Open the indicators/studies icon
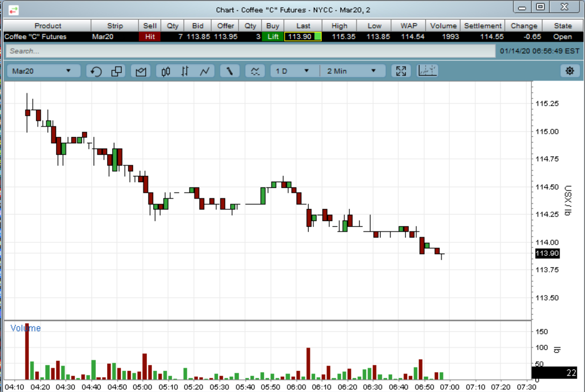This screenshot has height=392, width=585. [255, 71]
